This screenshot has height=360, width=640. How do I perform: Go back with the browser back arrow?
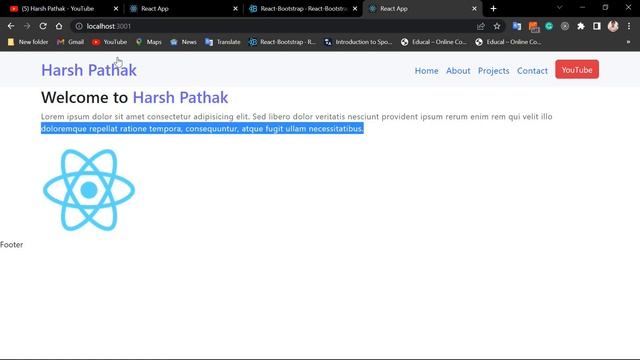[x=11, y=26]
